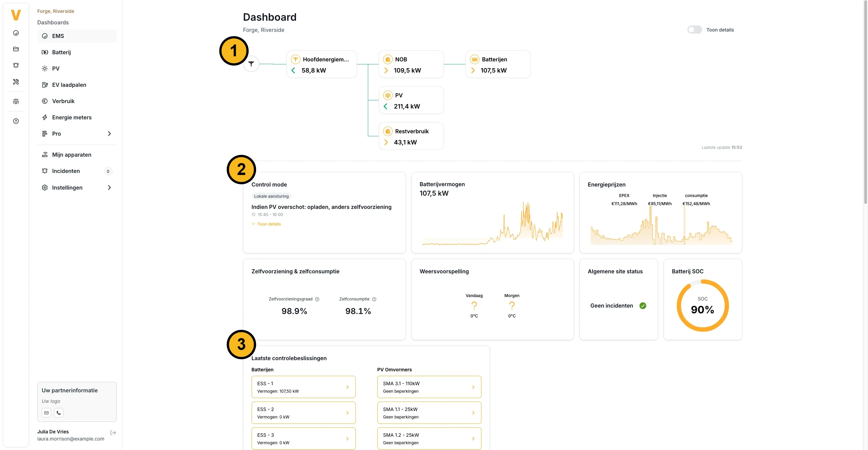868x450 pixels.
Task: Expand the Instellingen submenu chevron
Action: point(109,188)
